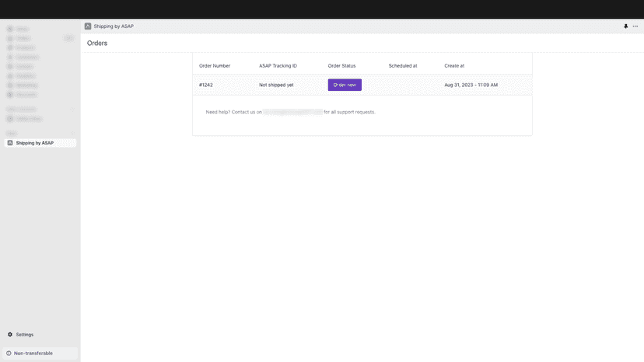Click the ASAP app icon in header bar
644x362 pixels.
pyautogui.click(x=88, y=26)
